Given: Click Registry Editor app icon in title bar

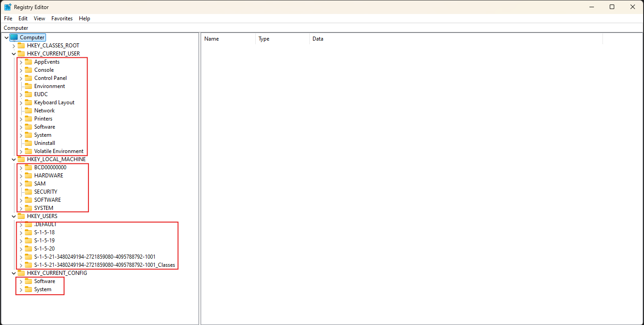Looking at the screenshot, I should [8, 7].
